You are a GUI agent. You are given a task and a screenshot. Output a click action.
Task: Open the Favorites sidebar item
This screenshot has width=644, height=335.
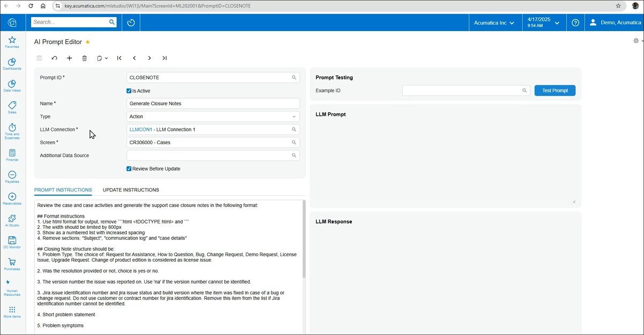coord(12,42)
